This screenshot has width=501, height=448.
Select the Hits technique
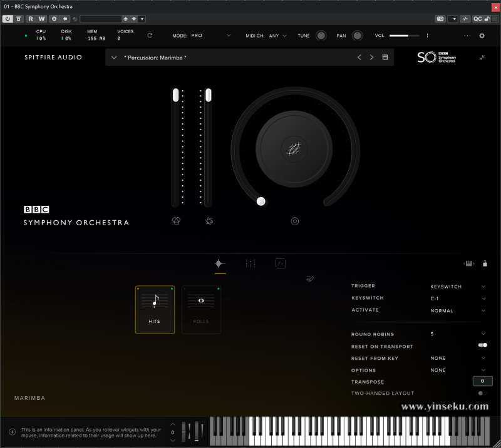[155, 310]
